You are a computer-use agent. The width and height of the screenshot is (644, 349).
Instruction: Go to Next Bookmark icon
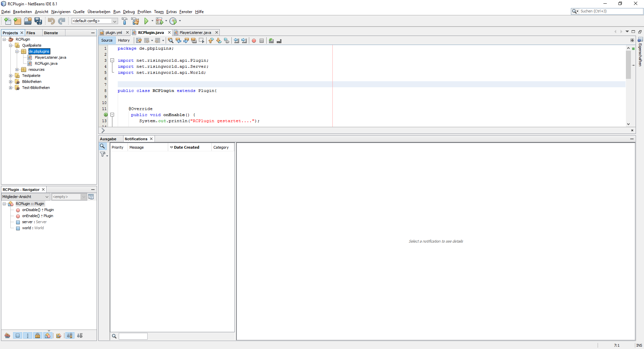click(219, 41)
